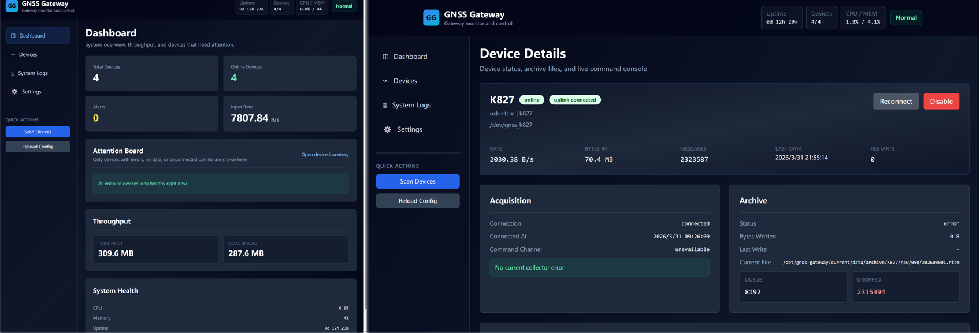This screenshot has height=333, width=980.
Task: Click Reload Config in Device Details window
Action: coord(418,201)
